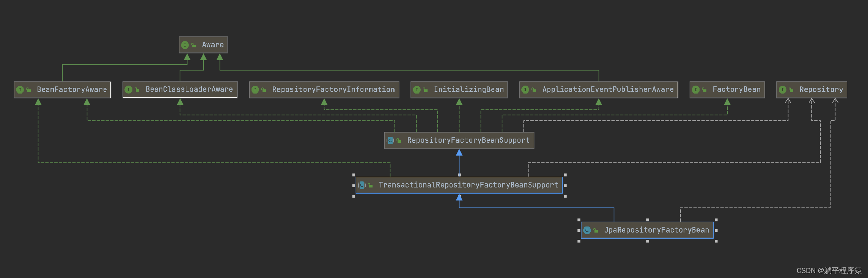Click the public visibility icon on ApplicationEventPublisherAware
868x278 pixels.
coord(534,90)
